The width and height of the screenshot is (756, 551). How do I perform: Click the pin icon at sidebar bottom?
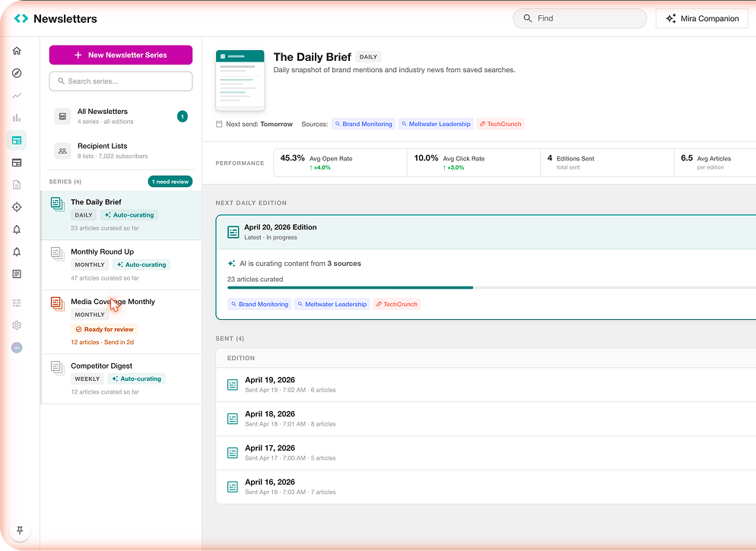point(20,530)
